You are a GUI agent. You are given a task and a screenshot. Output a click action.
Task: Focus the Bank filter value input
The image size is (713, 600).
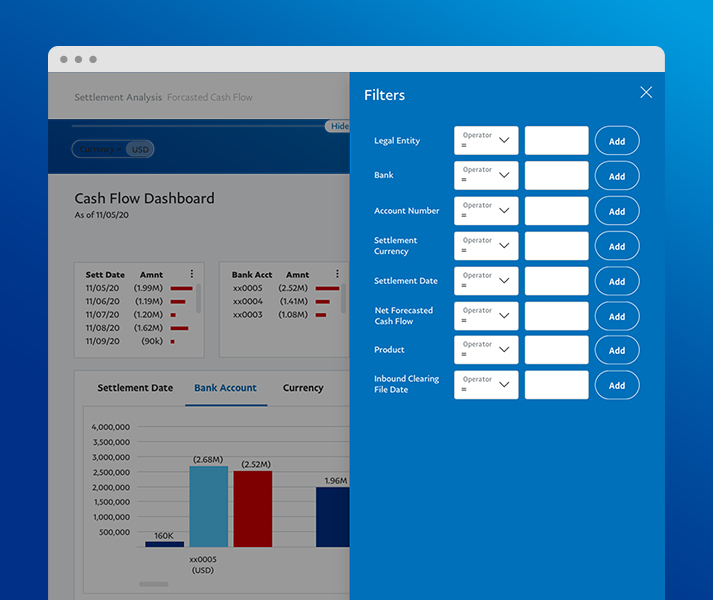[x=556, y=176]
